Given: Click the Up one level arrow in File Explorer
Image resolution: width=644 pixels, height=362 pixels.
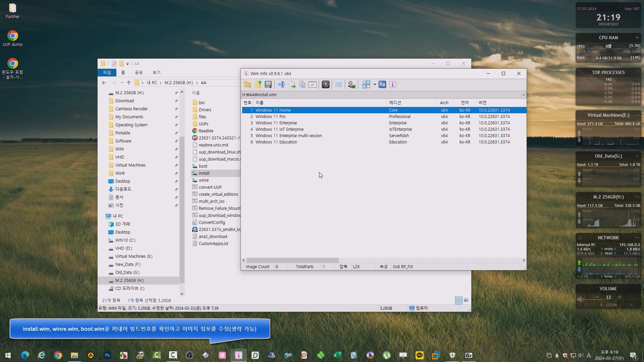Looking at the screenshot, I should [x=129, y=83].
